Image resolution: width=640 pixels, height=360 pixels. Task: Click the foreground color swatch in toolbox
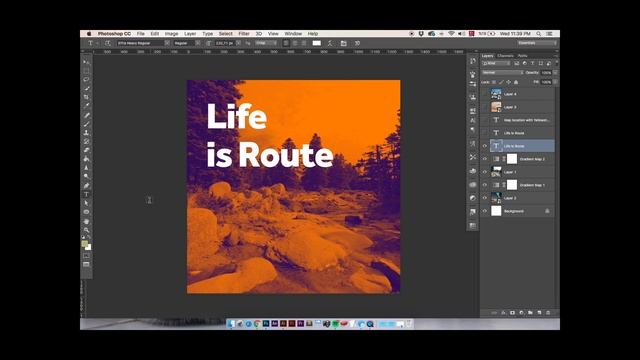point(84,244)
